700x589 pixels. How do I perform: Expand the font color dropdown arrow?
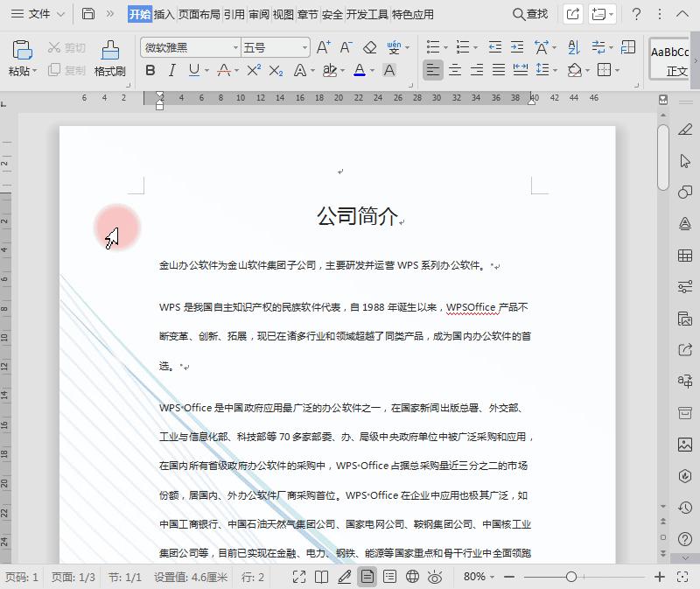[x=372, y=70]
